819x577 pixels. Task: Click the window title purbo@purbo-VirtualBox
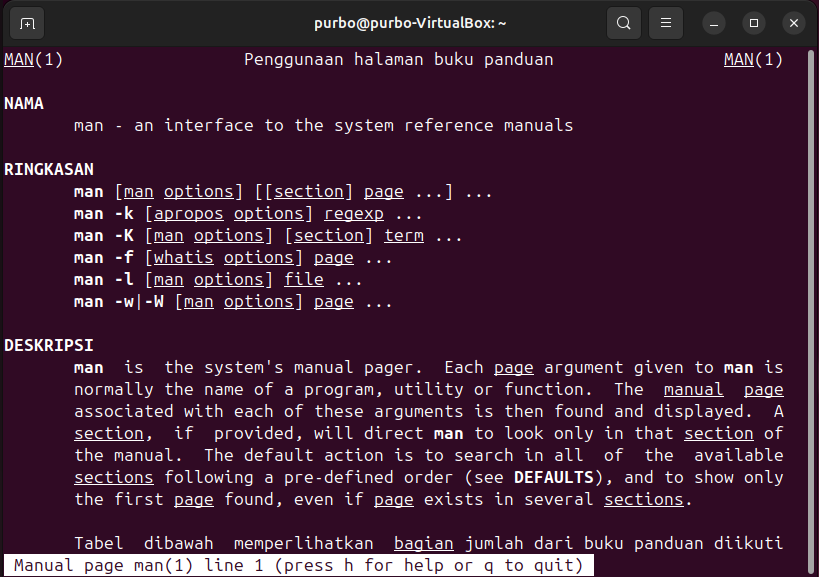point(410,23)
